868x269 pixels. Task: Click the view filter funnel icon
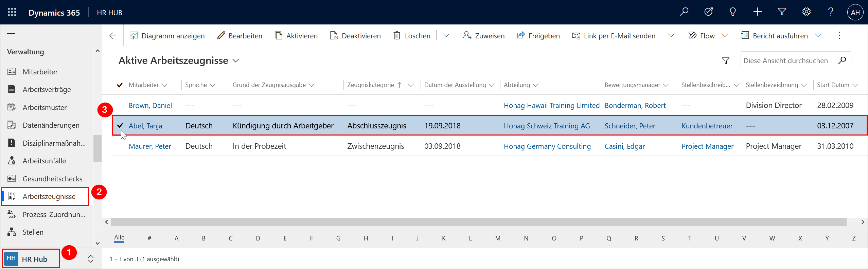pos(726,60)
